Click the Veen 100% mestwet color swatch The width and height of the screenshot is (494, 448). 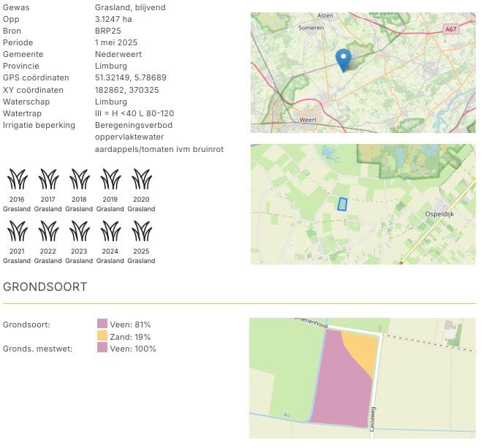[x=102, y=348]
